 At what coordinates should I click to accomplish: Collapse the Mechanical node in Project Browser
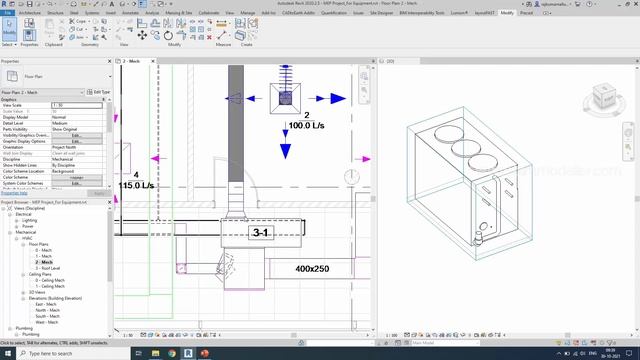click(10, 232)
